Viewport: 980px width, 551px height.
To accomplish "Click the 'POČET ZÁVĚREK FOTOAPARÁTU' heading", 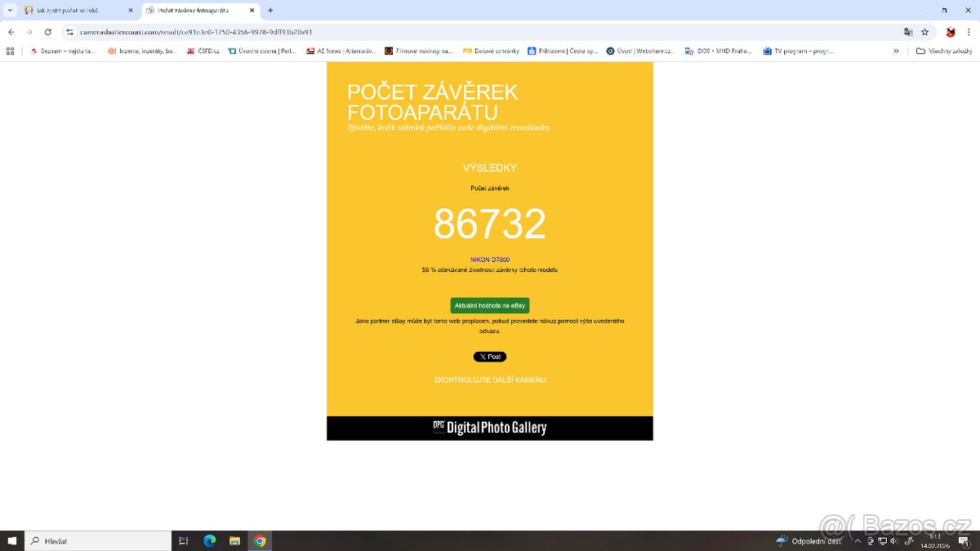I will pos(433,102).
